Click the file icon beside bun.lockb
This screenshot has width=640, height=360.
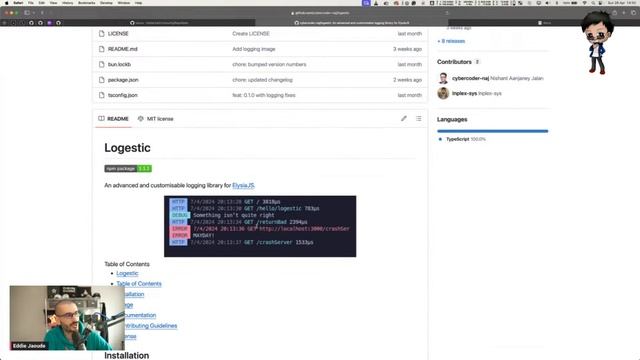(102, 64)
